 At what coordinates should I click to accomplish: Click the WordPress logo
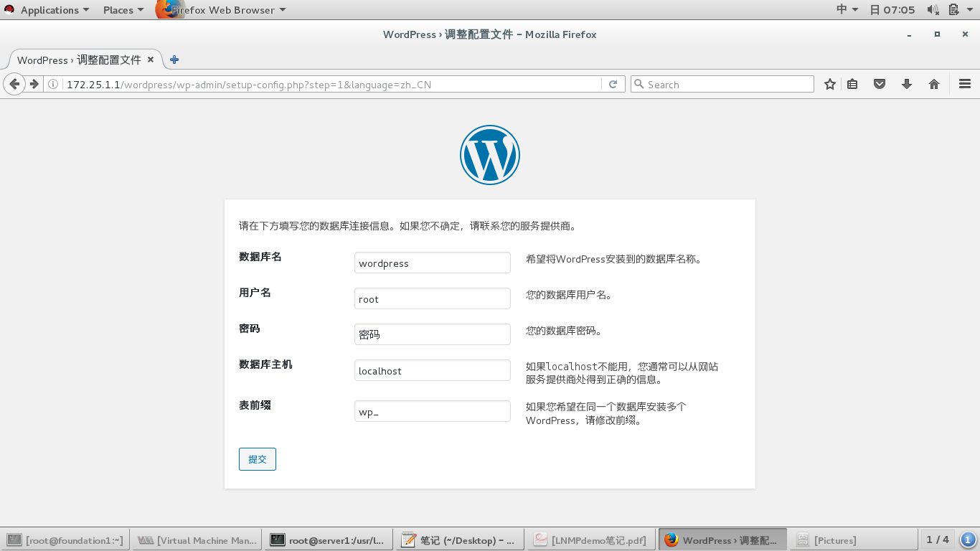pyautogui.click(x=490, y=155)
